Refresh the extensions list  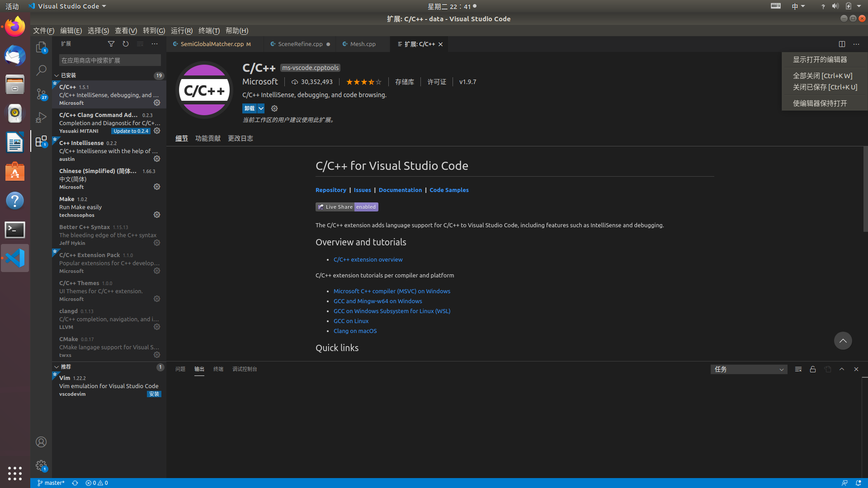tap(126, 44)
